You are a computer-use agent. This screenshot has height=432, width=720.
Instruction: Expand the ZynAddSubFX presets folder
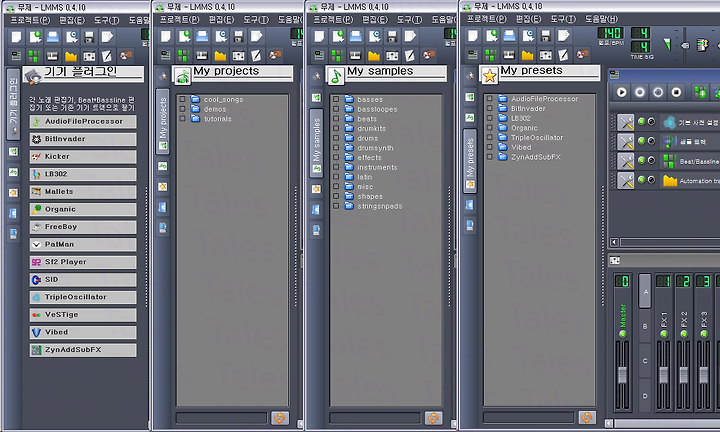click(489, 157)
